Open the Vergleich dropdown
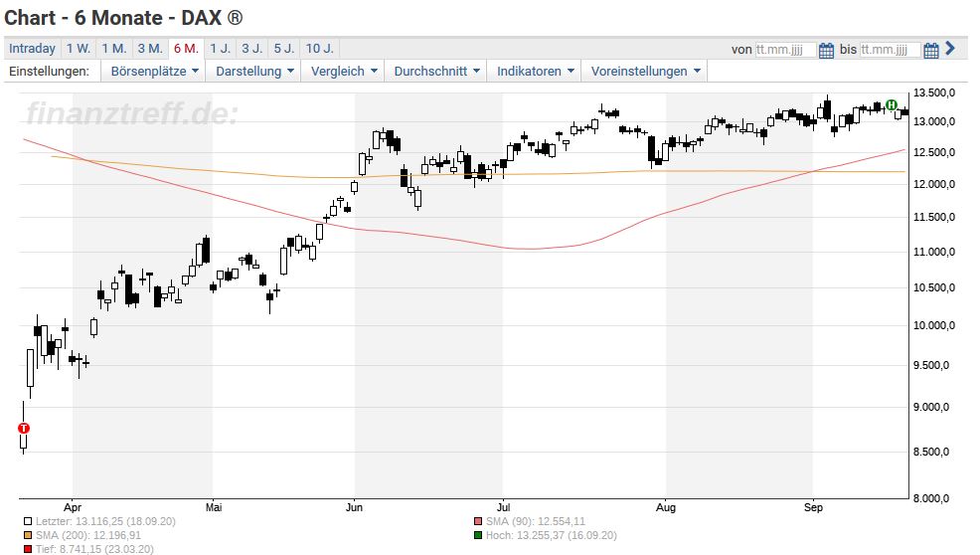The height and width of the screenshot is (555, 980). click(344, 72)
